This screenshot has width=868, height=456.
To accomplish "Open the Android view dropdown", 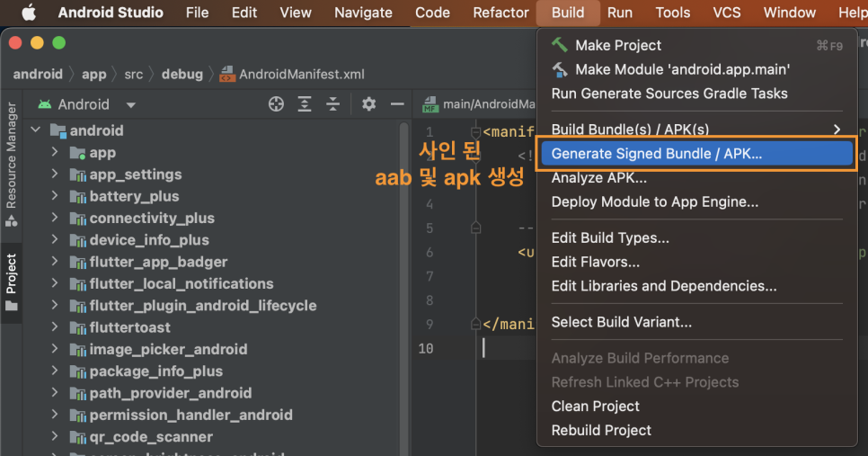I will pyautogui.click(x=130, y=104).
